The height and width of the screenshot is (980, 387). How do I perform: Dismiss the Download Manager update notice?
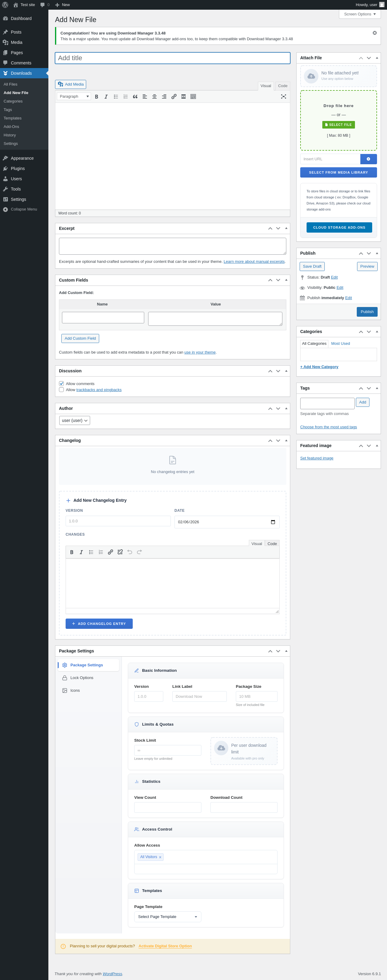click(x=375, y=33)
